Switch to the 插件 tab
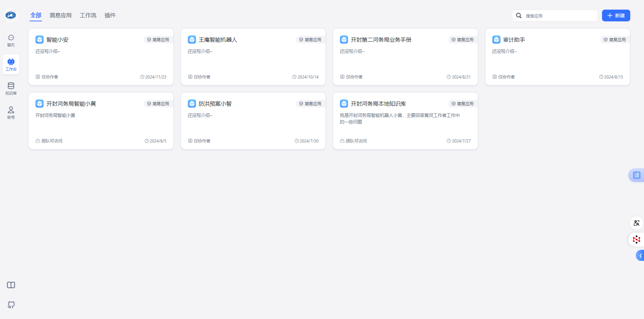This screenshot has width=644, height=319. pos(110,15)
